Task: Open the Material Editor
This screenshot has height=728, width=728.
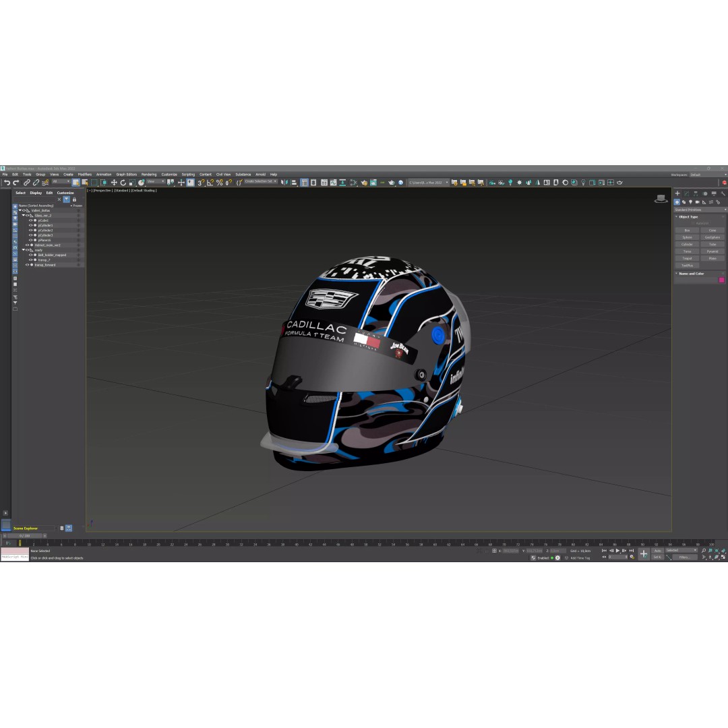Action: click(353, 183)
